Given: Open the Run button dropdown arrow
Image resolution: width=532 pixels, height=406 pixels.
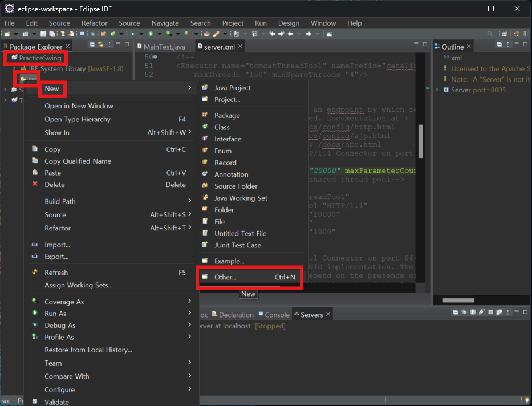Looking at the screenshot, I should [160, 34].
